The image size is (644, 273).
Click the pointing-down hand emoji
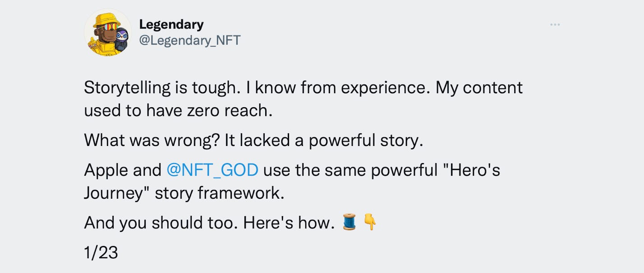[370, 223]
